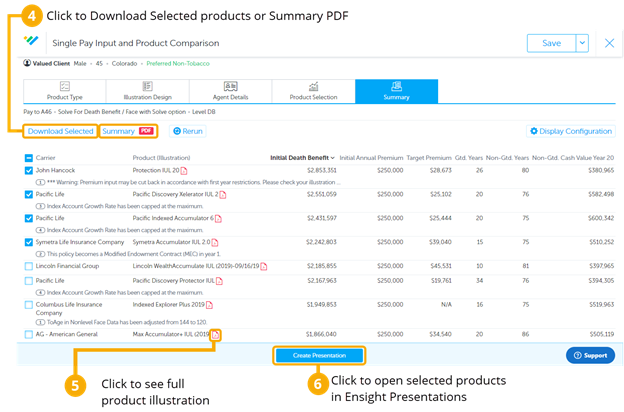
Task: Click the Valued Client person icon
Action: pyautogui.click(x=27, y=63)
